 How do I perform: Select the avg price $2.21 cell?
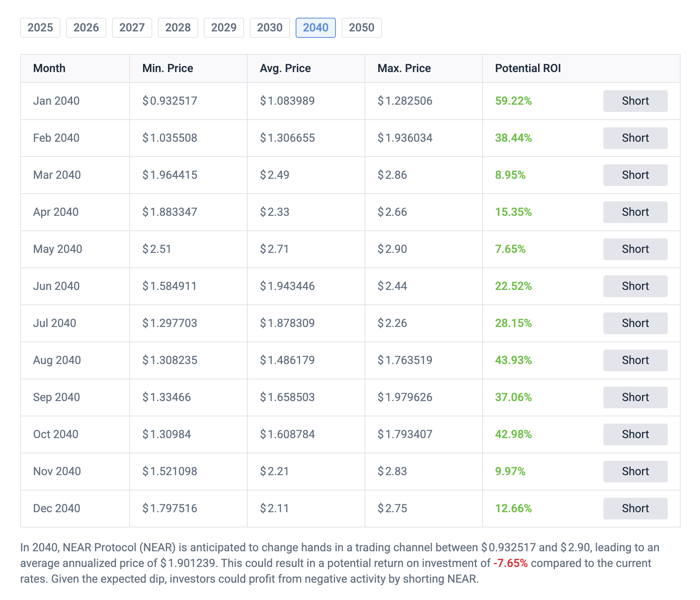pyautogui.click(x=306, y=472)
